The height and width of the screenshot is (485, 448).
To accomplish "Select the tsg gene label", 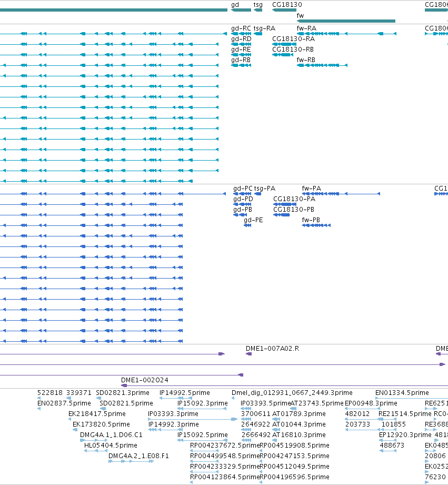I will click(258, 5).
